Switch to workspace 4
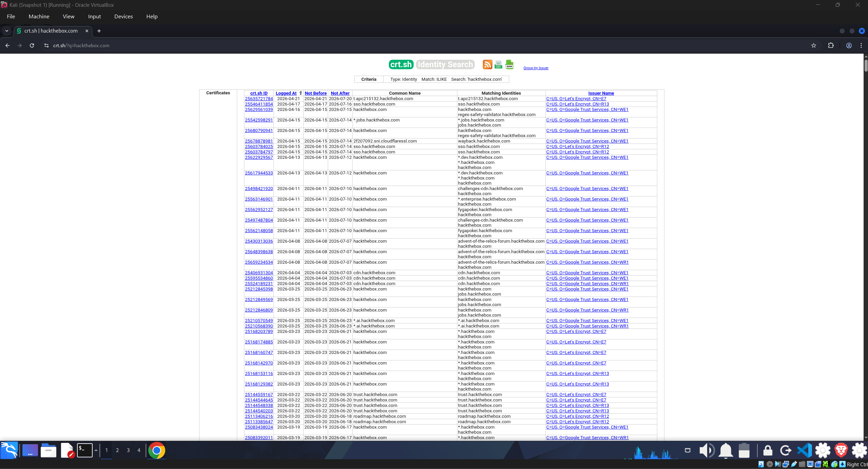This screenshot has height=469, width=868. (139, 451)
